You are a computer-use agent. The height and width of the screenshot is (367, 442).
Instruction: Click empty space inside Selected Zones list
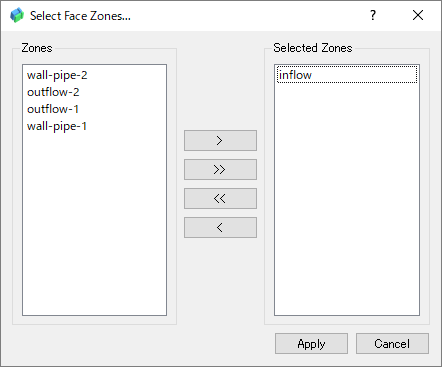(347, 200)
